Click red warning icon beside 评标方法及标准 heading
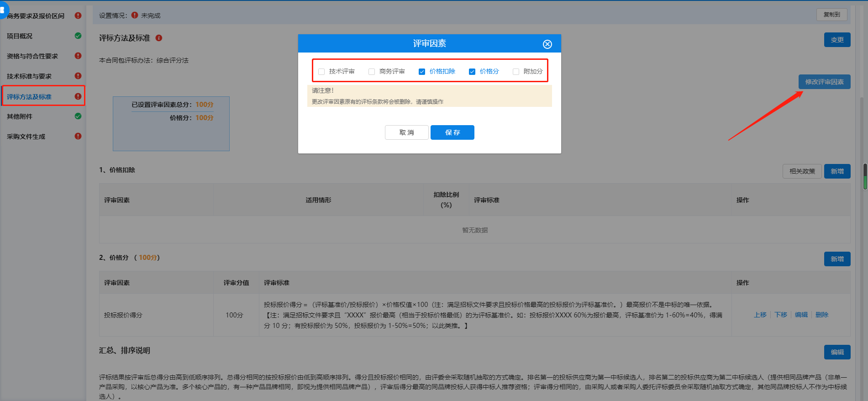Image resolution: width=868 pixels, height=401 pixels. 159,38
